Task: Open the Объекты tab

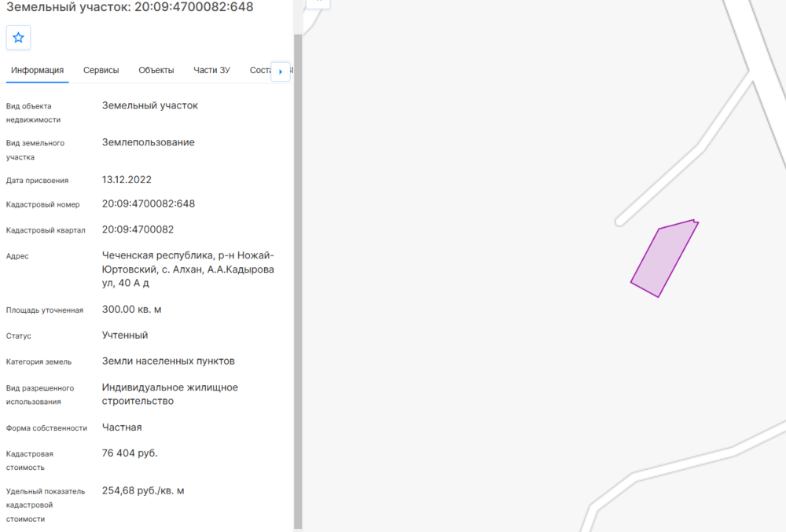Action: pos(156,70)
